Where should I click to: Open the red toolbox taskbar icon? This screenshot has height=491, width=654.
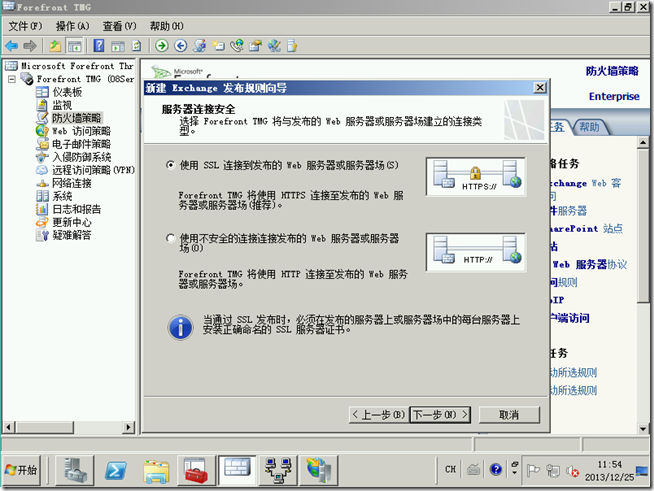tap(196, 470)
